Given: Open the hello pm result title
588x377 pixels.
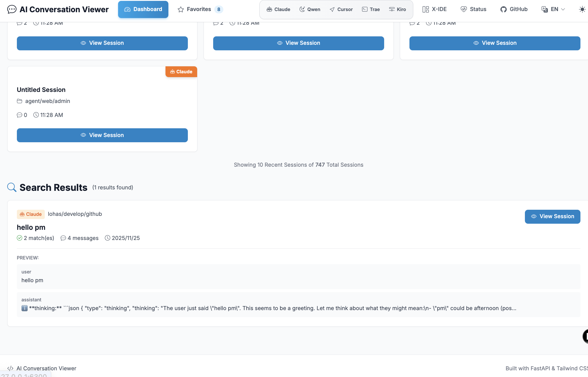Looking at the screenshot, I should [31, 227].
